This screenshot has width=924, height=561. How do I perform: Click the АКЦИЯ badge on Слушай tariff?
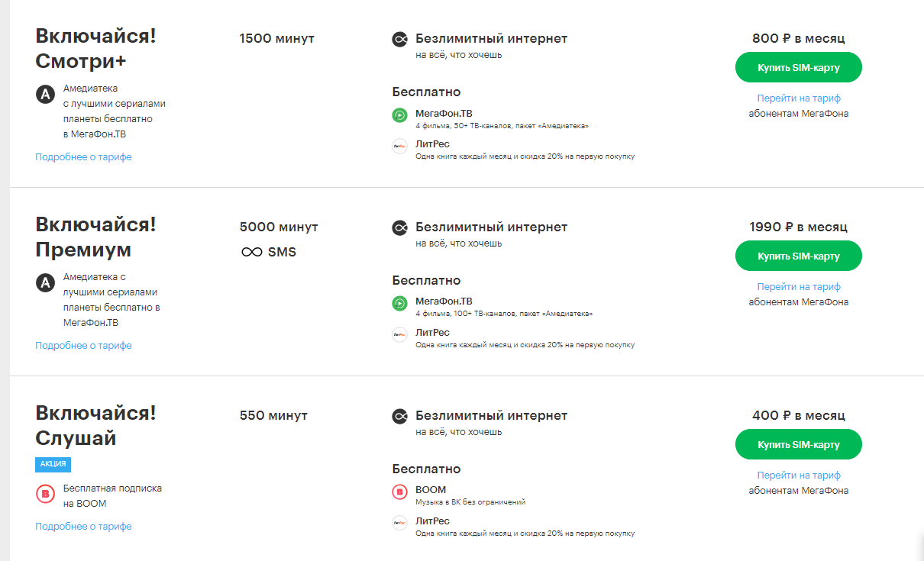pos(53,464)
